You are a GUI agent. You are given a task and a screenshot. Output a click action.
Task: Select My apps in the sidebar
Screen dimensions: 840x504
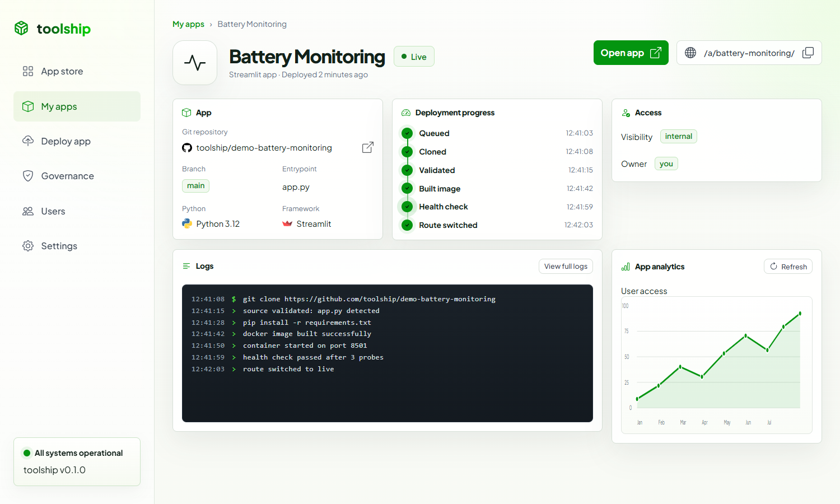(77, 106)
